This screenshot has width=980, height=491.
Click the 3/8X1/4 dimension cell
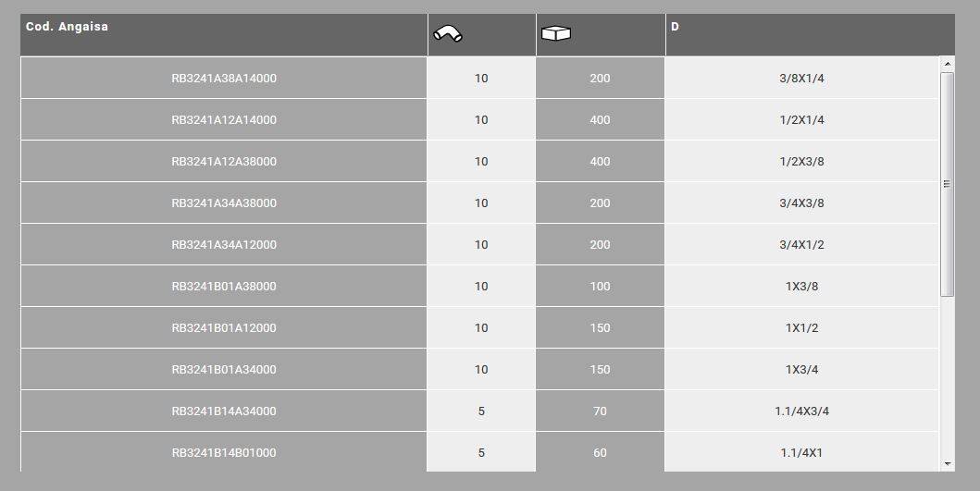801,79
